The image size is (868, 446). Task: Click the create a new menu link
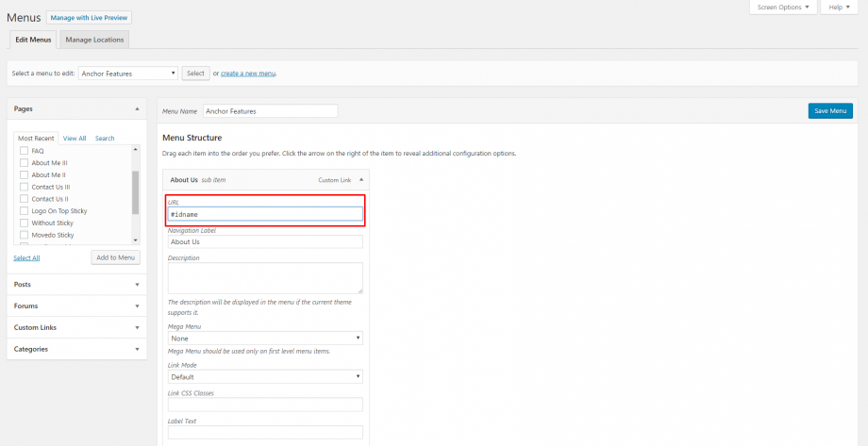(x=248, y=74)
